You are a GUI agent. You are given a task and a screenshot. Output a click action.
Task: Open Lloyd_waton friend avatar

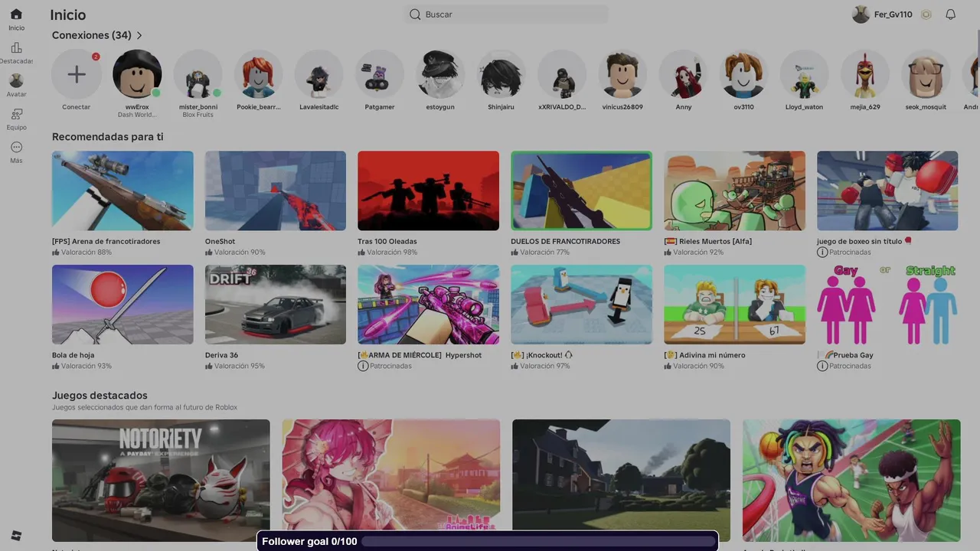tap(805, 74)
